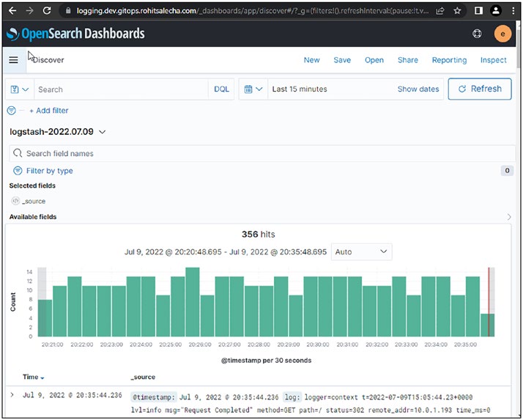Click the Refresh button
This screenshot has width=523, height=420.
(480, 89)
